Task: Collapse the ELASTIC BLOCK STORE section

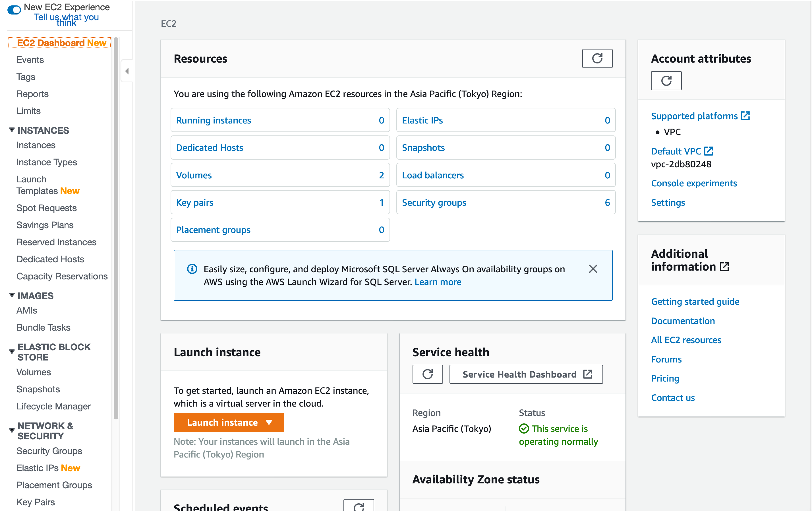Action: 12,352
